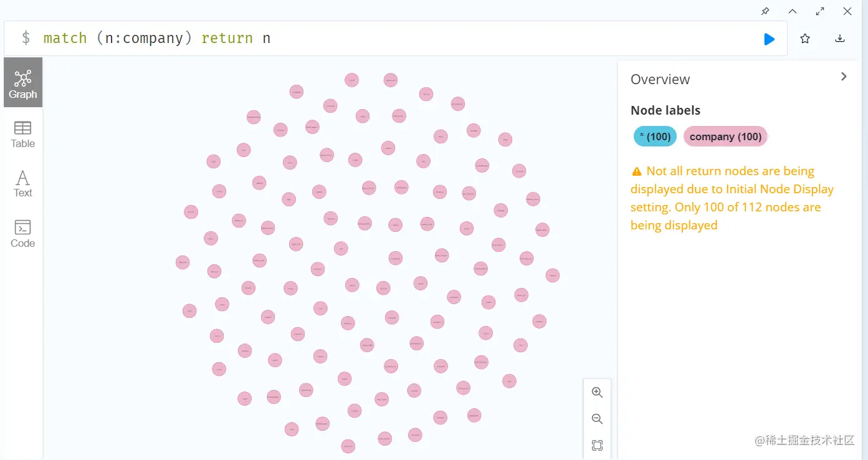Zoom out of the graph

[x=597, y=419]
